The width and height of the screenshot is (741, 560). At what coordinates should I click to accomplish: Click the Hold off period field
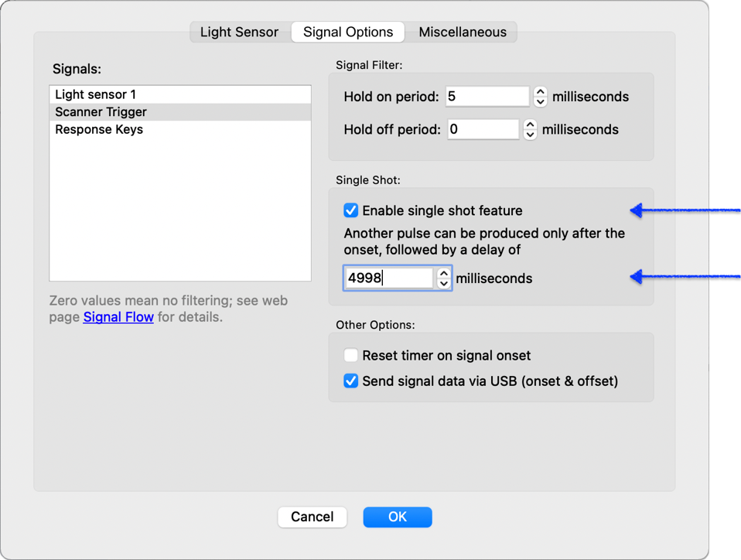coord(482,129)
